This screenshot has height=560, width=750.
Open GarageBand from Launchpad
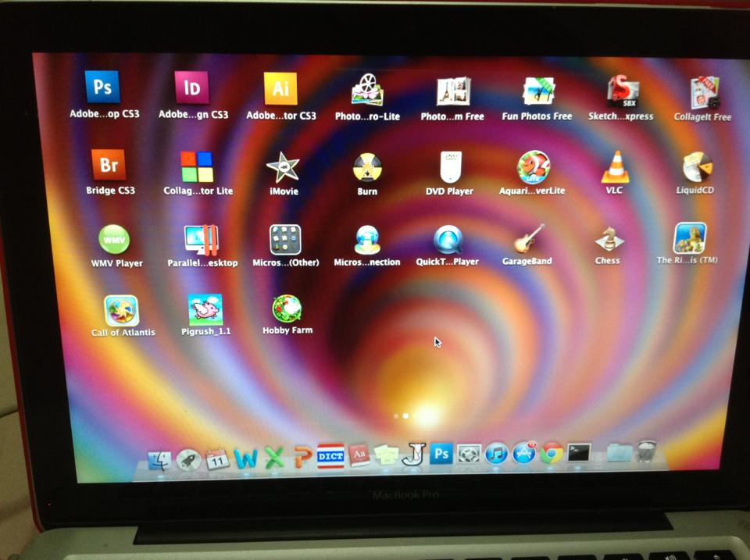click(528, 239)
